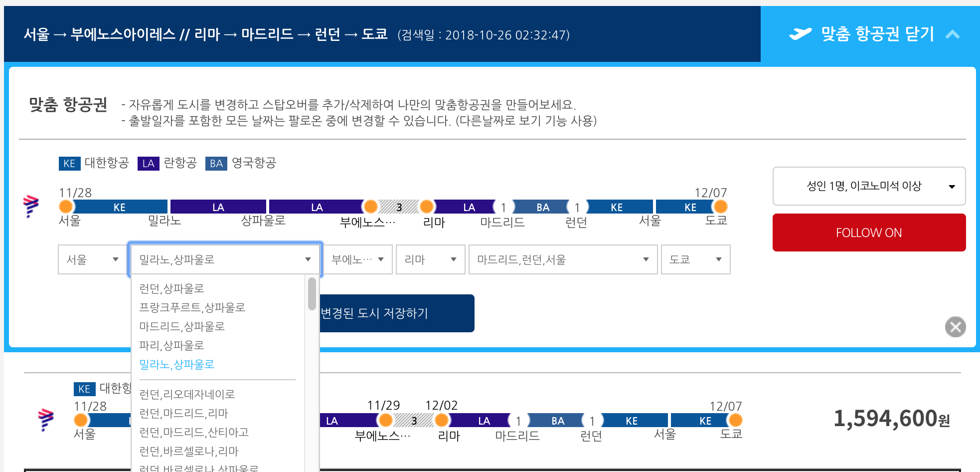Click the KE segment bar between 서울 and 밀라노
The height and width of the screenshot is (472, 980).
point(119,207)
